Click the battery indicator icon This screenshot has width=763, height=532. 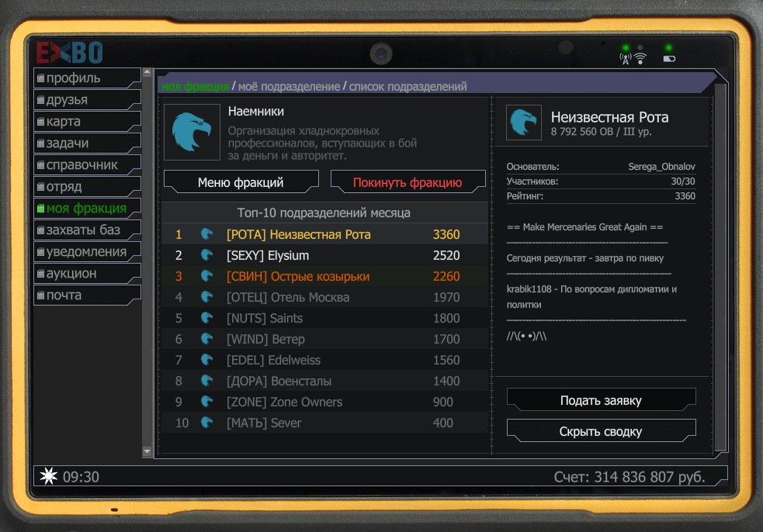point(668,57)
